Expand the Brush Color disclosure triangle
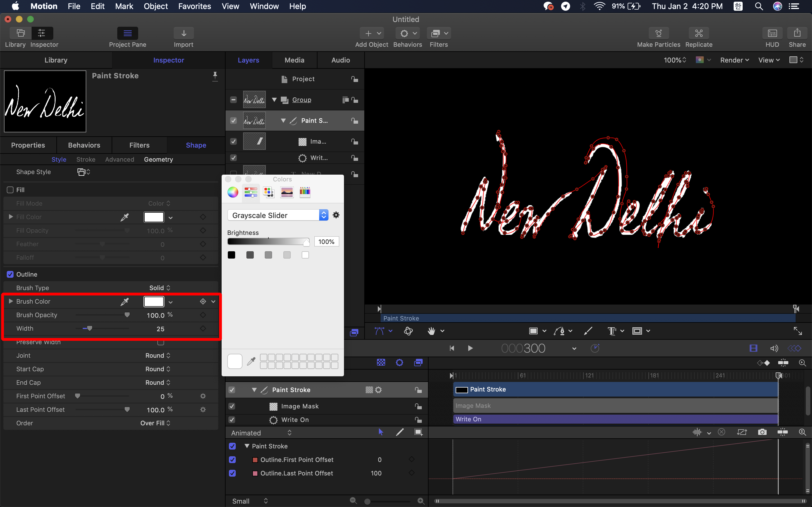 [x=11, y=301]
